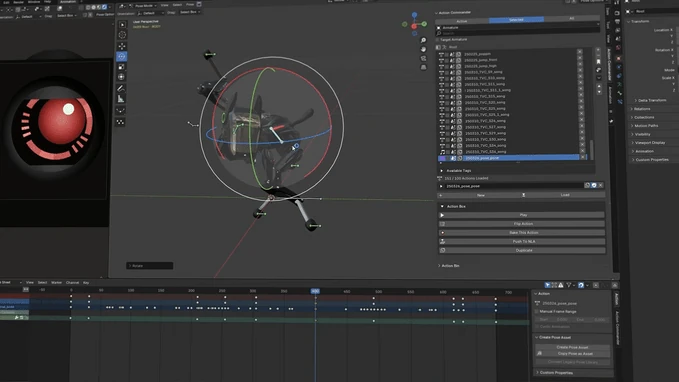Image resolution: width=679 pixels, height=382 pixels.
Task: Toggle perspective/orthographic grid icon
Action: 424,68
